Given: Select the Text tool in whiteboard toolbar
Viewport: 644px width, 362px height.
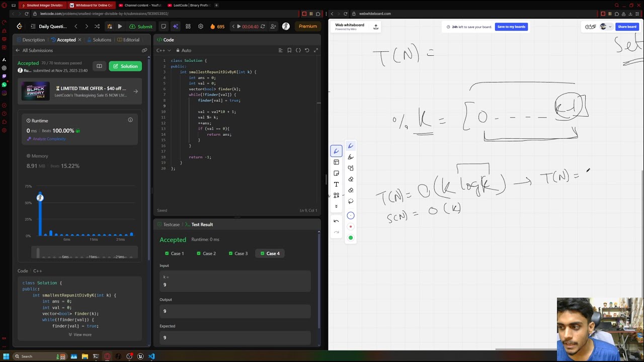Looking at the screenshot, I should tap(336, 184).
